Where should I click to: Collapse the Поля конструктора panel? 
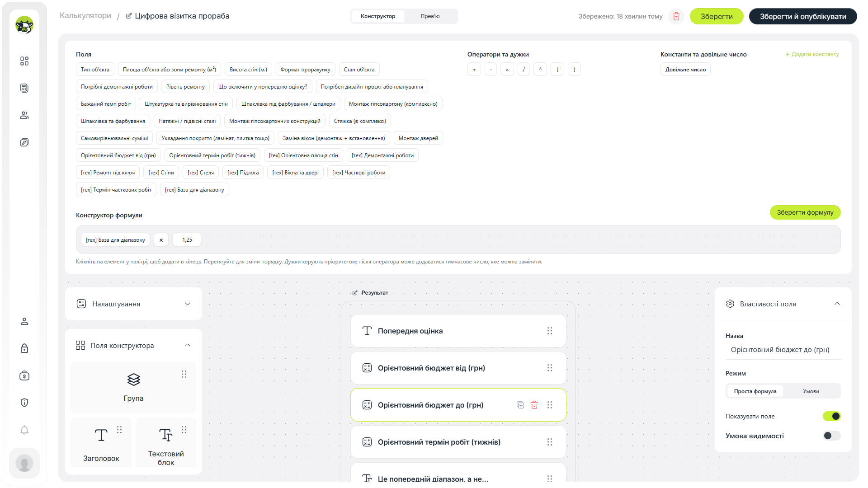[x=188, y=345]
